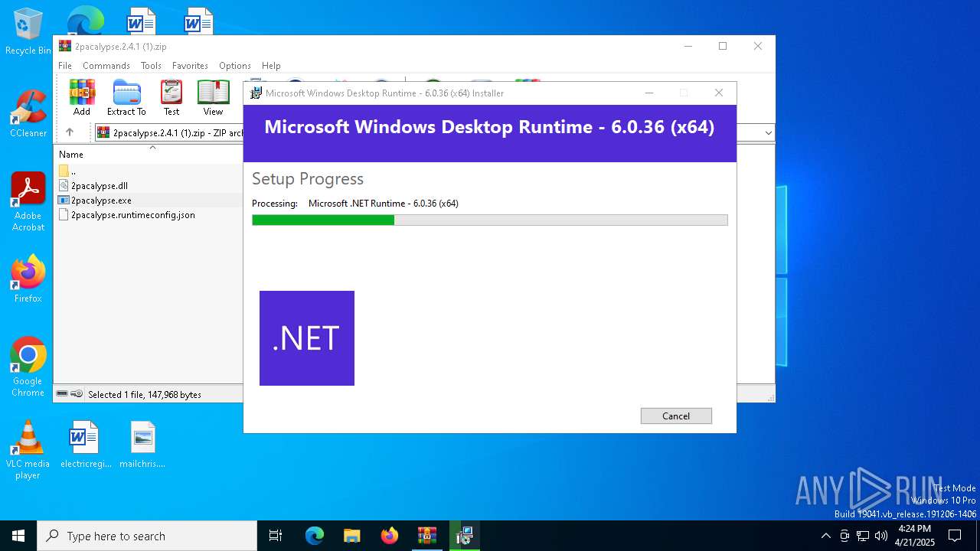
Task: Open Firefox from the taskbar
Action: [x=390, y=536]
